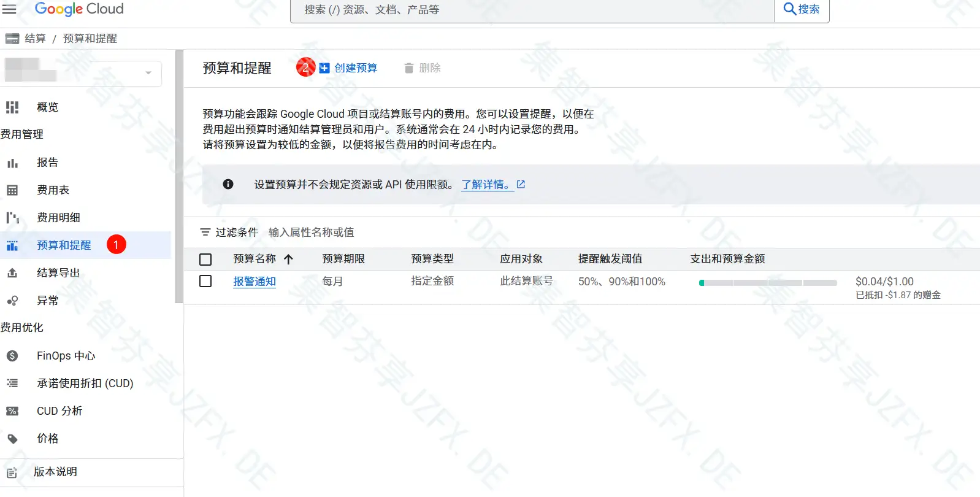Open the 报警通知 budget link
Viewport: 980px width, 497px height.
255,282
